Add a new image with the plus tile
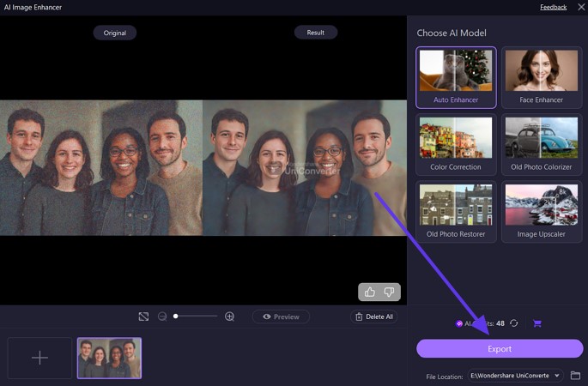 point(39,358)
